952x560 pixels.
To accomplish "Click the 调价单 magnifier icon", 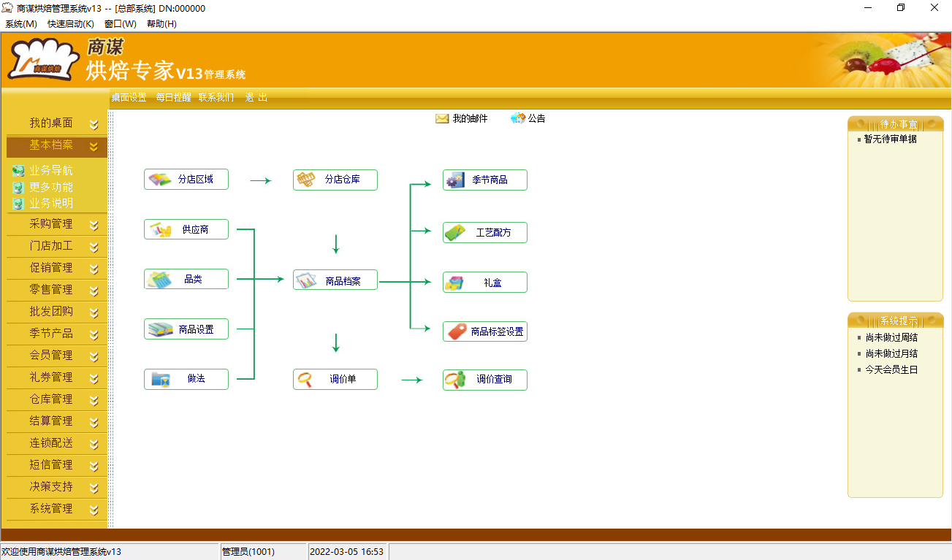I will (x=305, y=379).
